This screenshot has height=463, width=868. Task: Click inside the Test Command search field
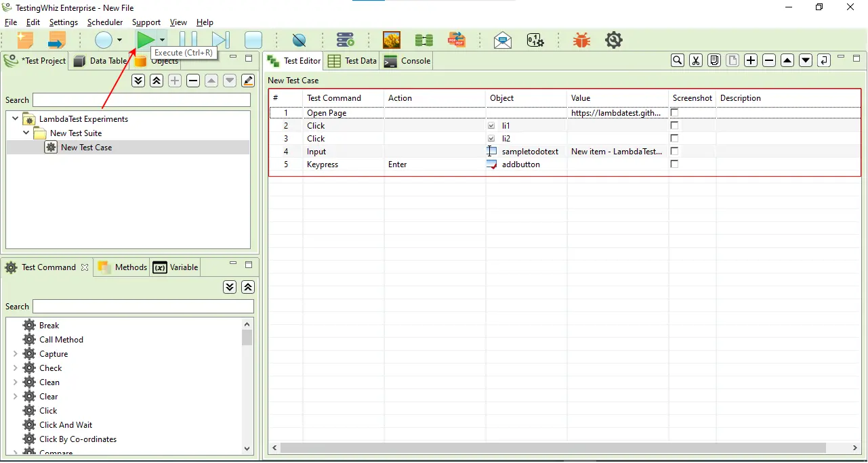tap(142, 307)
